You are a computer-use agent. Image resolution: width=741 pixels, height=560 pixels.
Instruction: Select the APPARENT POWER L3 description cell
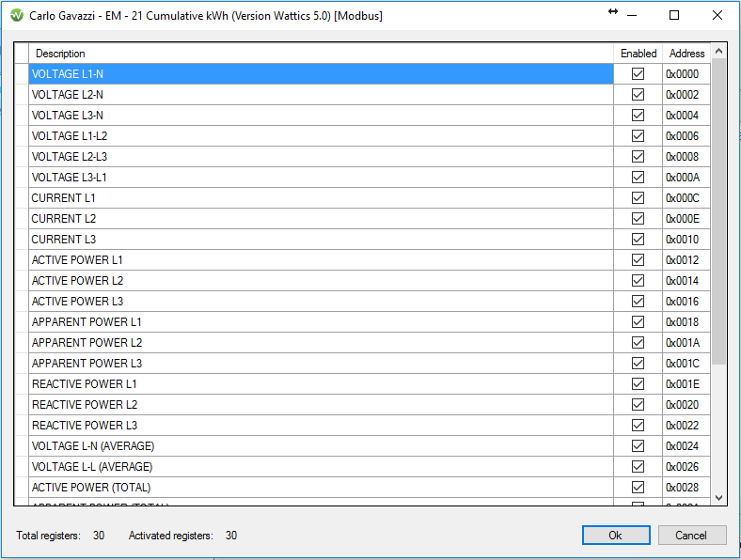(322, 363)
